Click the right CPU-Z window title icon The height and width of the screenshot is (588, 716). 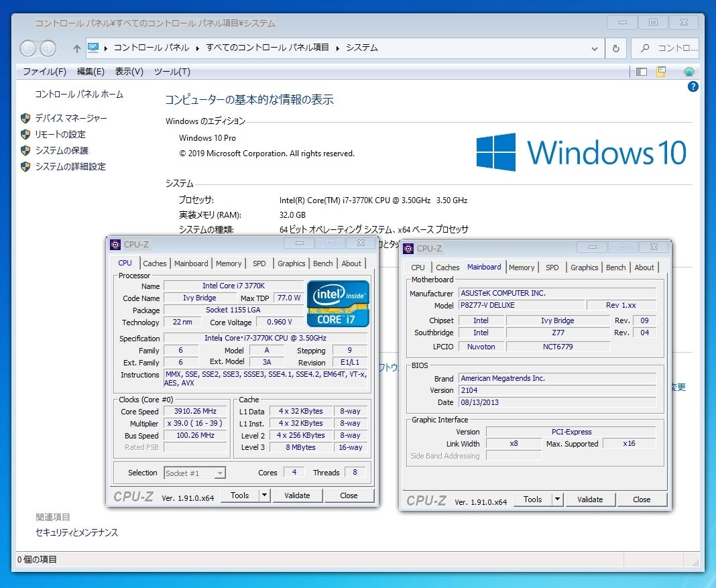click(x=408, y=248)
